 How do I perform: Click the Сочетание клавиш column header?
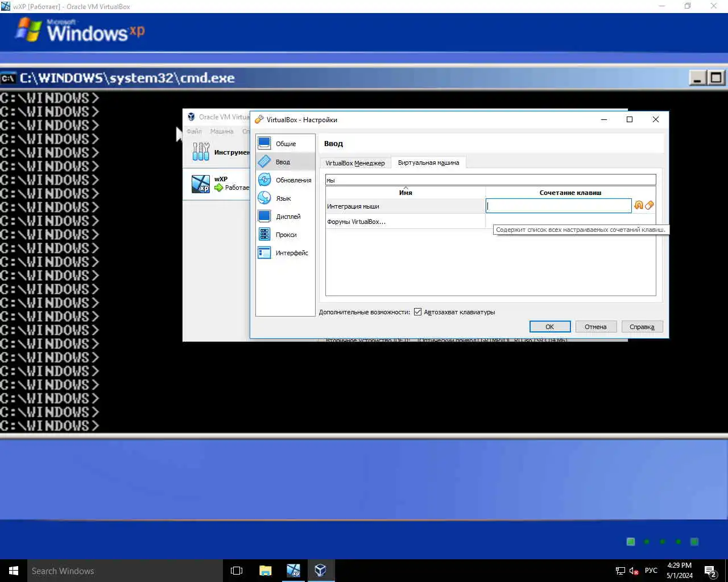(x=570, y=193)
